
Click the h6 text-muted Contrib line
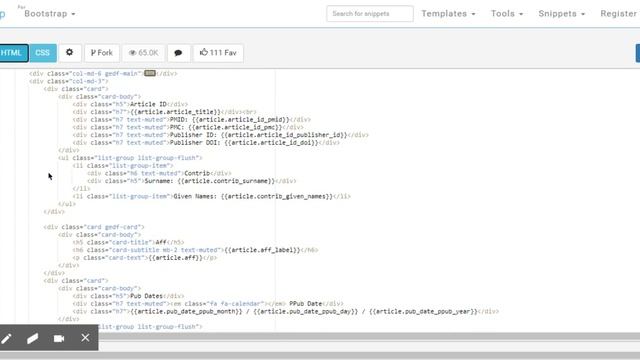pos(159,173)
